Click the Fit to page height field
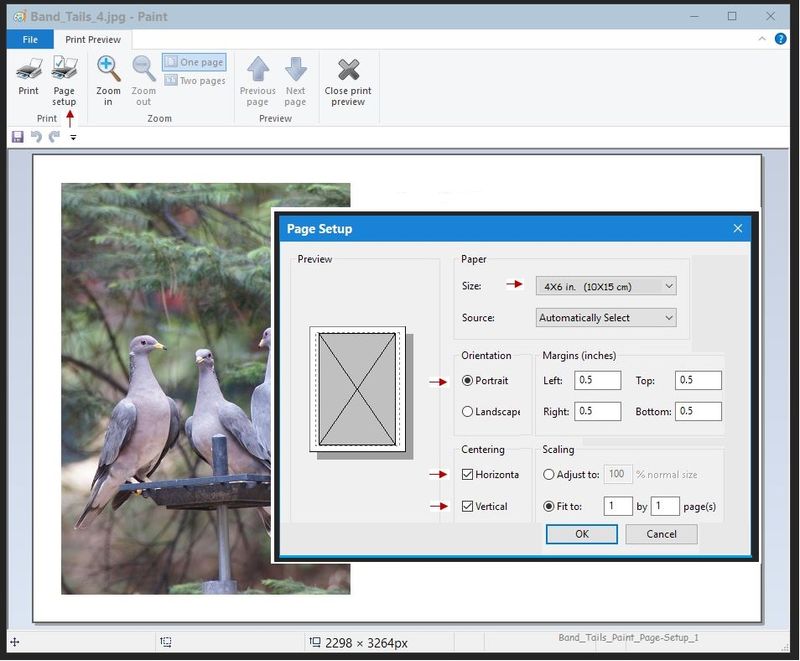800x661 pixels. pyautogui.click(x=665, y=506)
